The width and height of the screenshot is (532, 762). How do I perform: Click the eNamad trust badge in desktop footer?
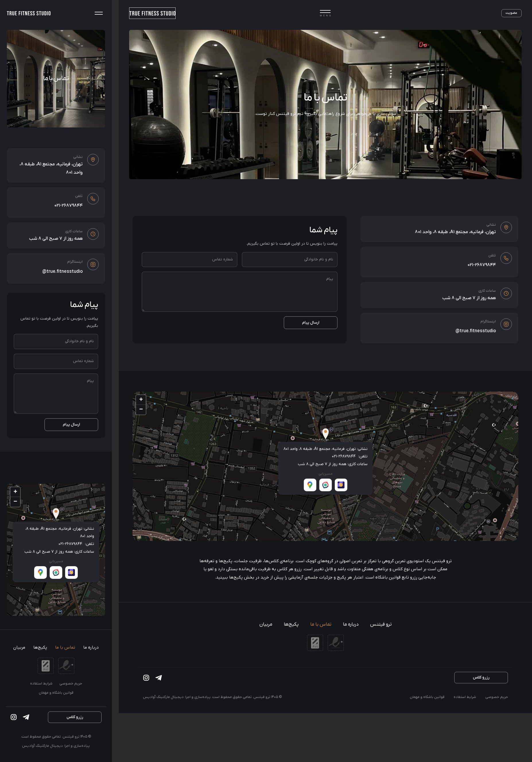point(336,643)
